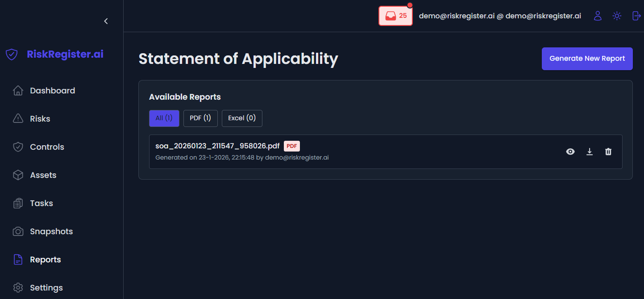Preview the report with the eye icon
Image resolution: width=644 pixels, height=299 pixels.
pyautogui.click(x=570, y=152)
